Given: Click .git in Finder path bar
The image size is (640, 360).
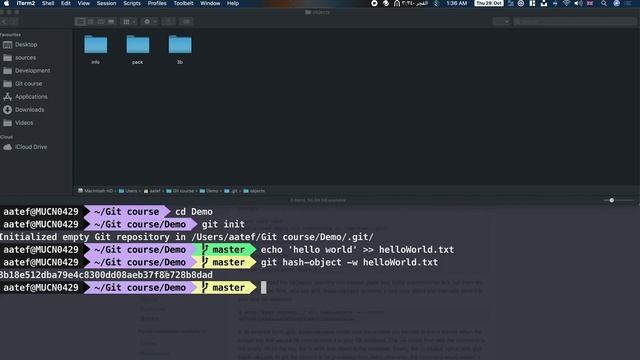Looking at the screenshot, I should (231, 191).
